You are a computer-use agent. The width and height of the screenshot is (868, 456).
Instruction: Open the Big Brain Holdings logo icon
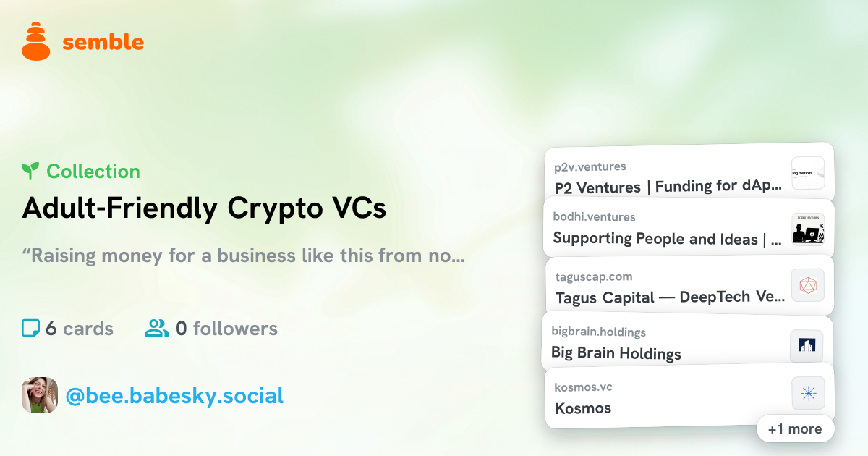(807, 346)
